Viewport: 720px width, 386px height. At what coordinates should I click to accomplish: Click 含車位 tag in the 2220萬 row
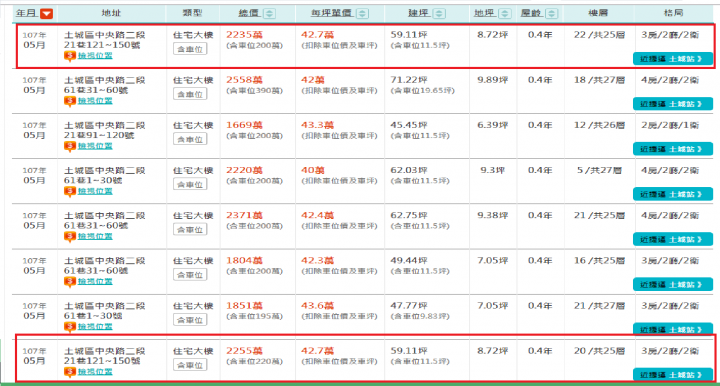[190, 184]
